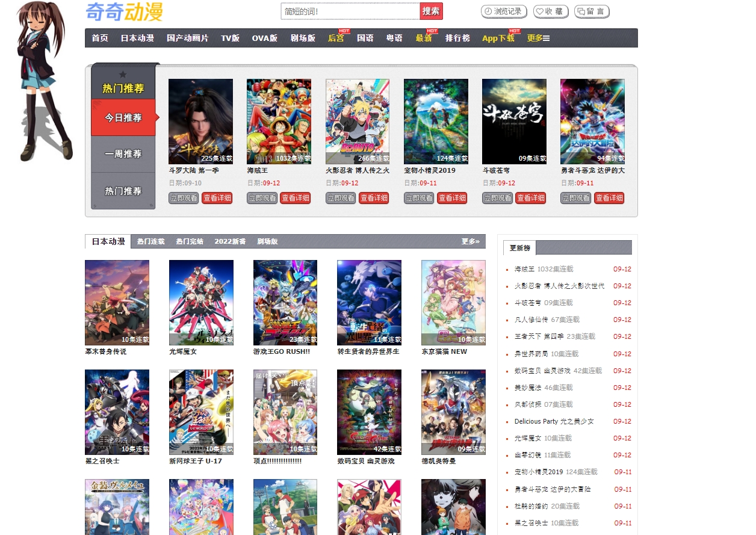The height and width of the screenshot is (535, 756).
Task: Open 顶点!!!! poster thumbnail
Action: click(x=285, y=412)
